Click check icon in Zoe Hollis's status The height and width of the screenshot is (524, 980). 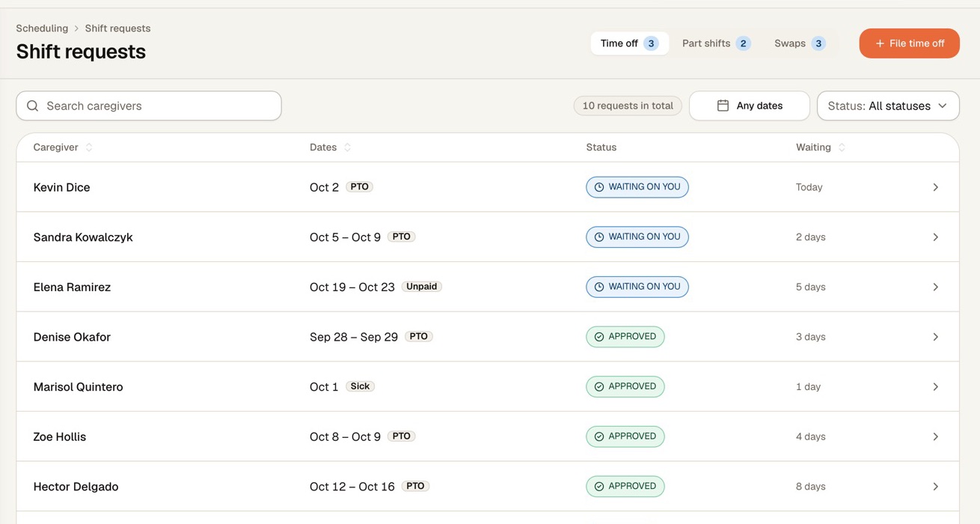click(x=599, y=436)
